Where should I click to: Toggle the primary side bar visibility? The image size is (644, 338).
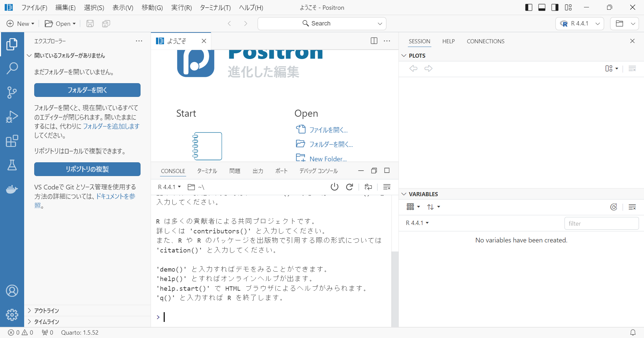pos(529,7)
